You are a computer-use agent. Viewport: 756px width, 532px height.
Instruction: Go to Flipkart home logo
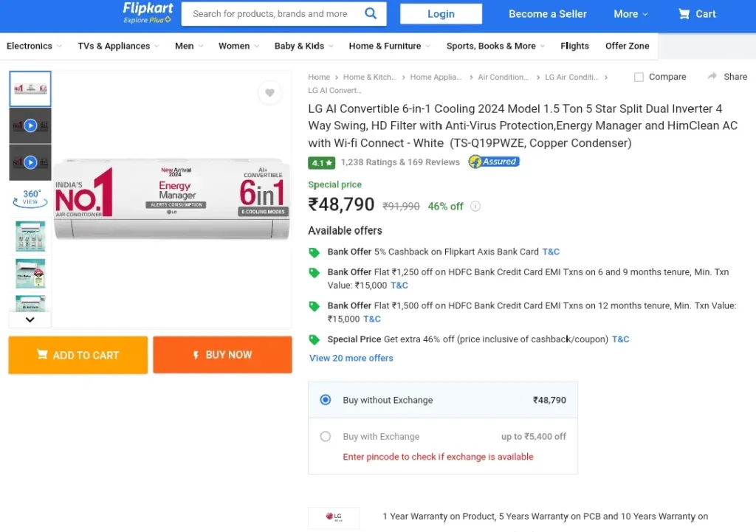tap(148, 10)
